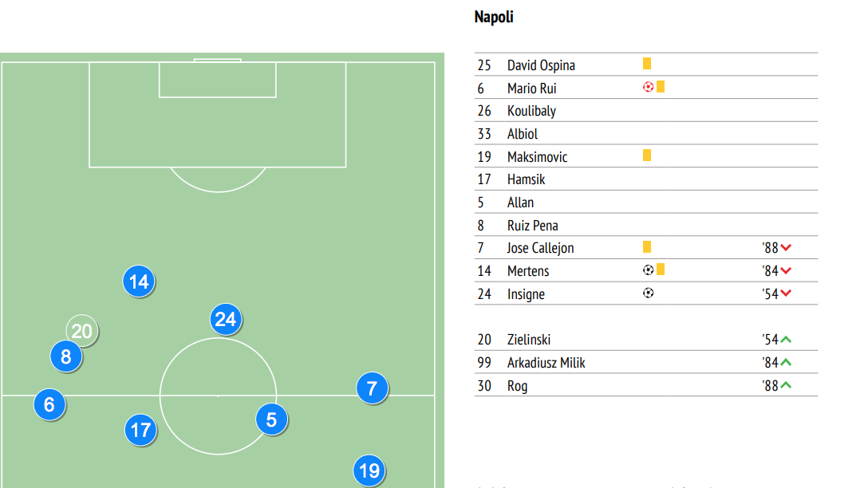Click goal ball icon next to Insigne
This screenshot has width=868, height=488.
click(x=649, y=293)
